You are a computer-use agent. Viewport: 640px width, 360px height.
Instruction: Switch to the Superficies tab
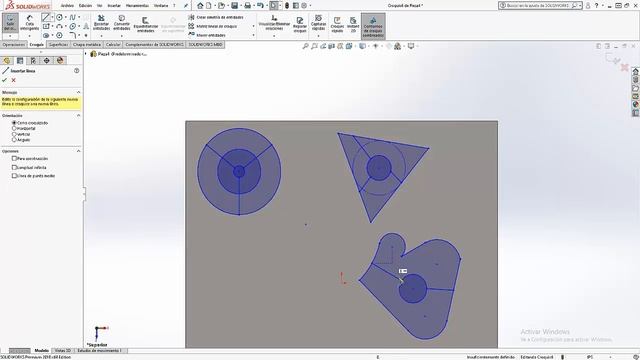coord(58,44)
